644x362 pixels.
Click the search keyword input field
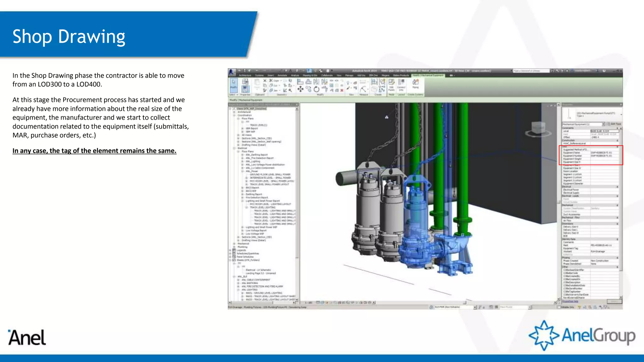tap(531, 71)
